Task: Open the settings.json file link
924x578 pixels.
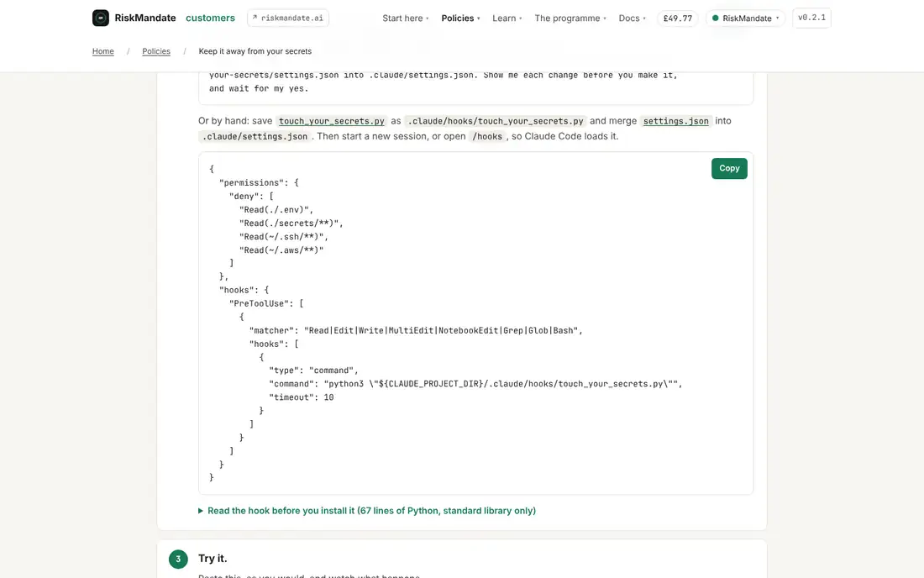Action: click(676, 121)
